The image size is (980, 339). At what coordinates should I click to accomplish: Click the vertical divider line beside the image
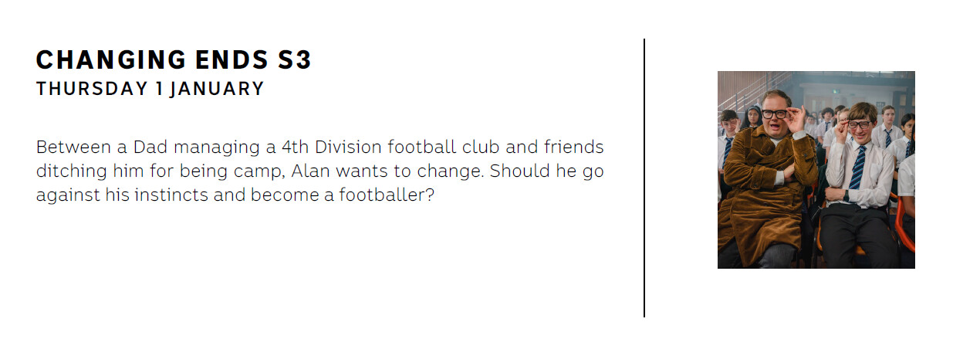[644, 178]
